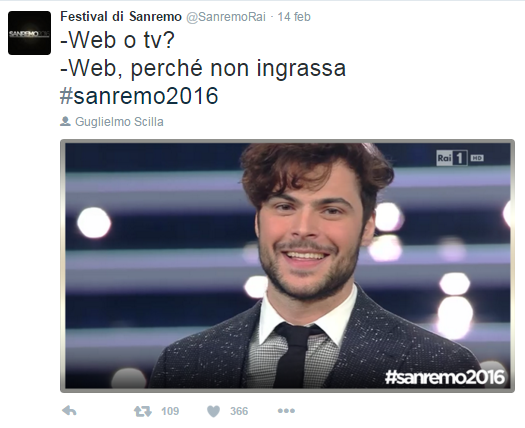The height and width of the screenshot is (428, 525).
Task: Enlarge the photo of the smiling man
Action: 287,266
